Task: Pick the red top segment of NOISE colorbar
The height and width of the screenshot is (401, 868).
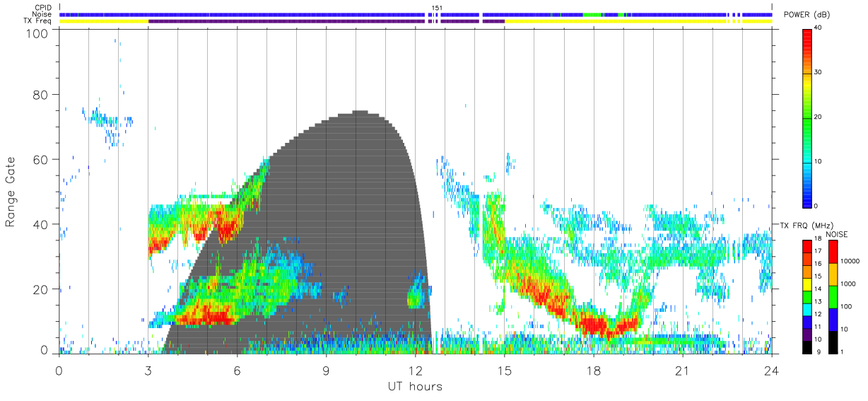Action: click(x=834, y=252)
